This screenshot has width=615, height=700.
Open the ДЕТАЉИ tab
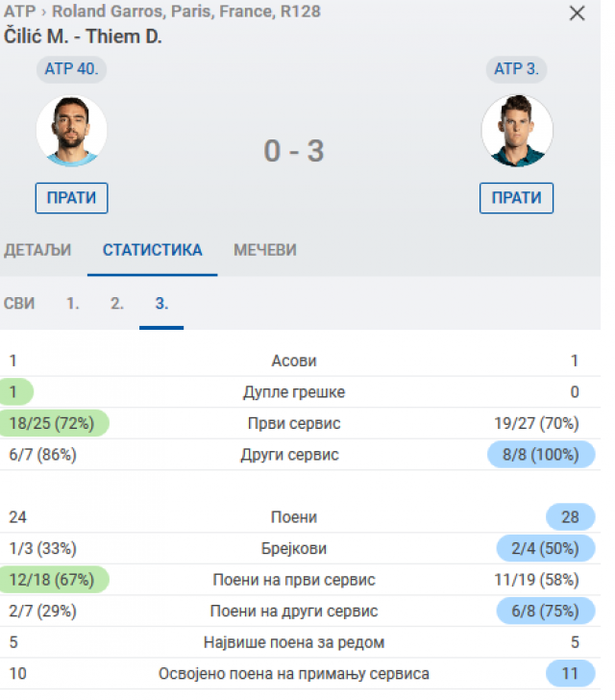[x=38, y=250]
